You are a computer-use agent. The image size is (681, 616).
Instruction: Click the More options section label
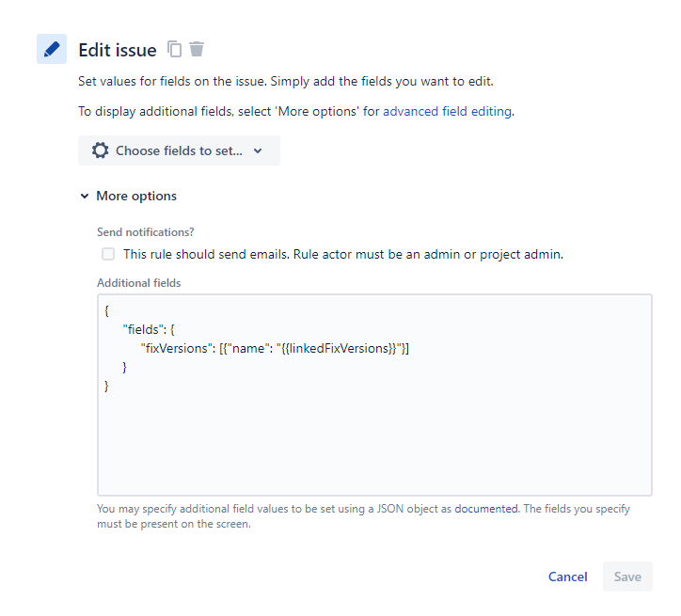point(136,197)
